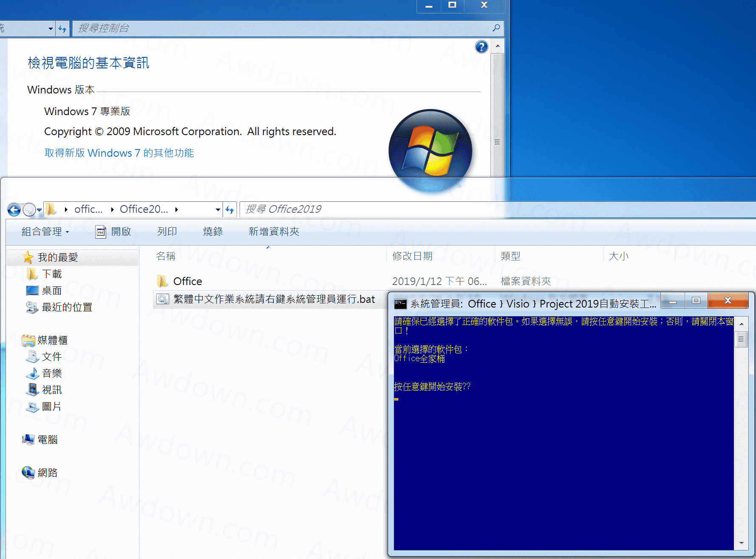Open Recent Places (最近的位置) in sidebar
This screenshot has height=559, width=756.
[67, 307]
